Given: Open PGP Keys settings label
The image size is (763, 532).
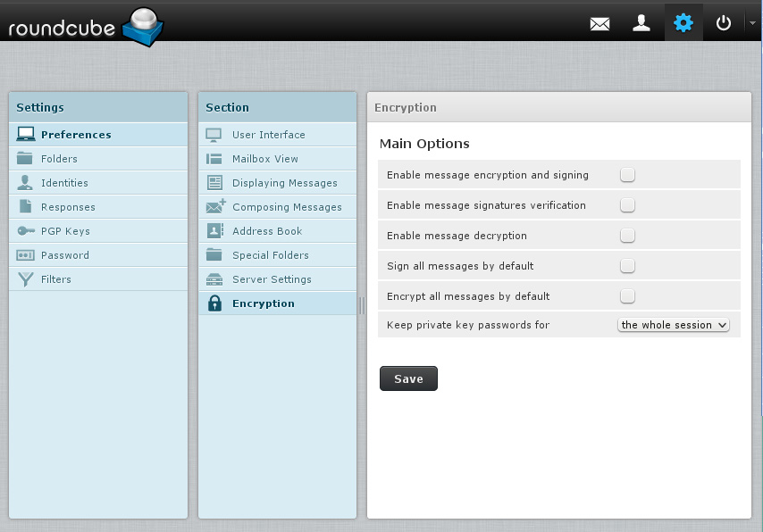Looking at the screenshot, I should pyautogui.click(x=65, y=231).
